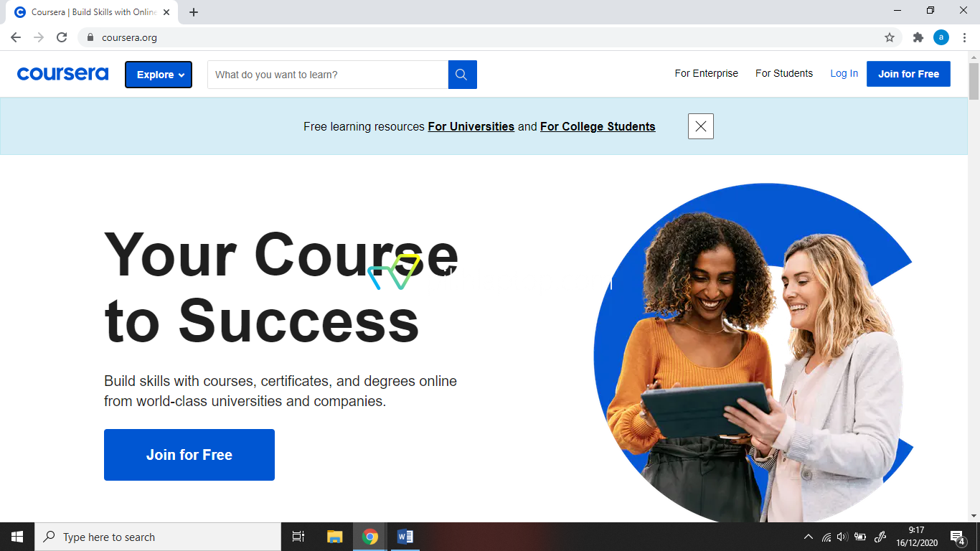Open the Chrome profile avatar
This screenshot has width=980, height=551.
[x=941, y=37]
